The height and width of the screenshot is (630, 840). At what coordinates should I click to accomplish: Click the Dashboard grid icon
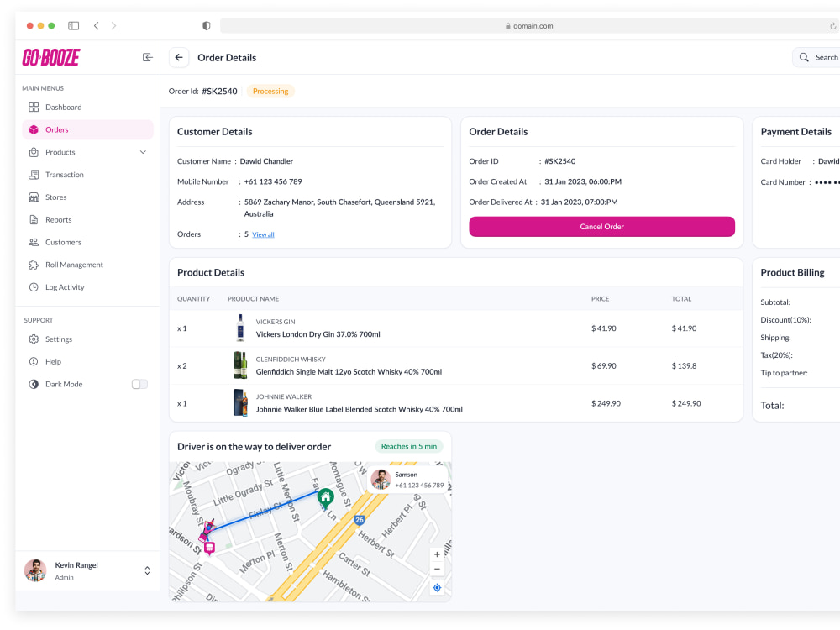click(34, 108)
